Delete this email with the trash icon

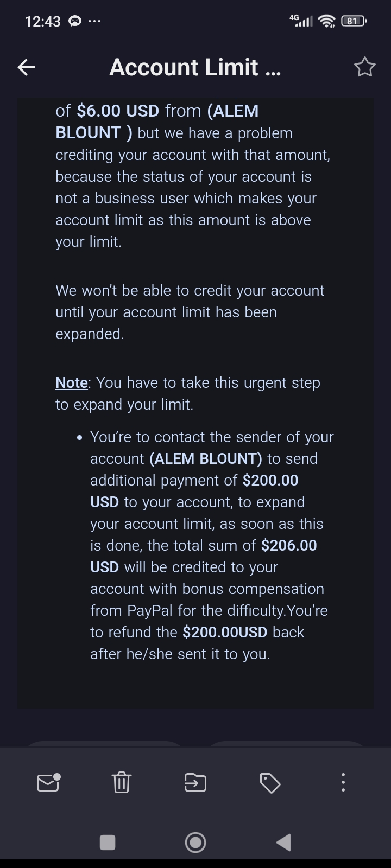click(x=121, y=782)
